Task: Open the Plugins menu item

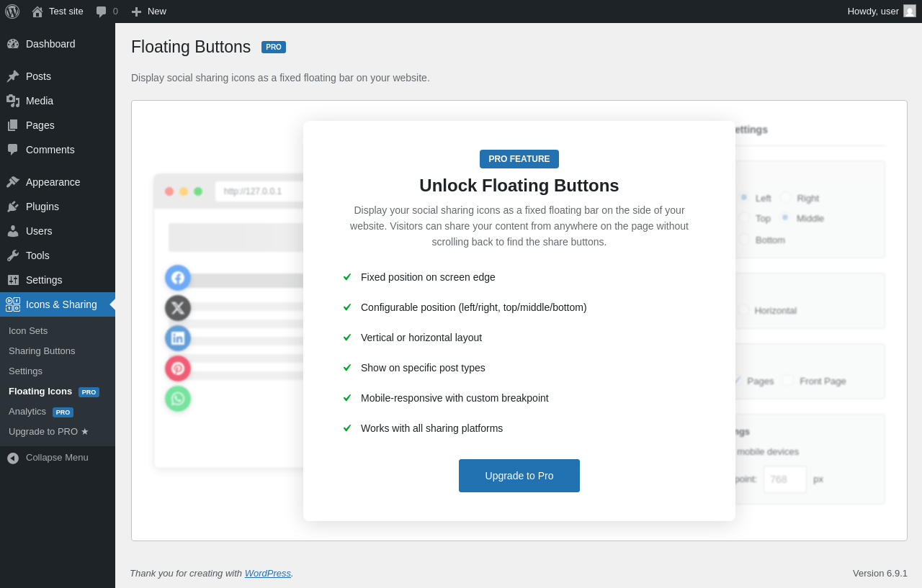Action: click(x=42, y=207)
